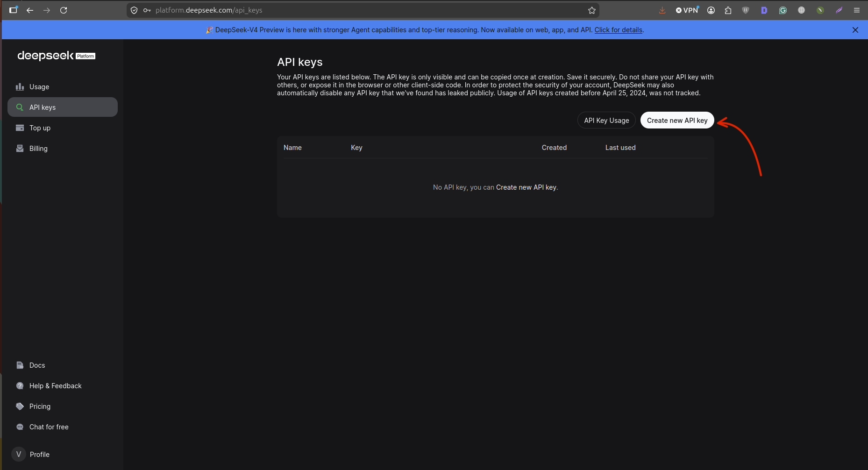Viewport: 868px width, 470px height.
Task: Open the Pricing tag icon
Action: pyautogui.click(x=20, y=406)
